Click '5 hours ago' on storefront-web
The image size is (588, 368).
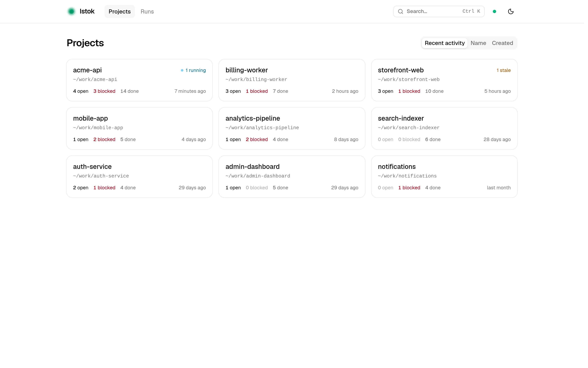(497, 91)
